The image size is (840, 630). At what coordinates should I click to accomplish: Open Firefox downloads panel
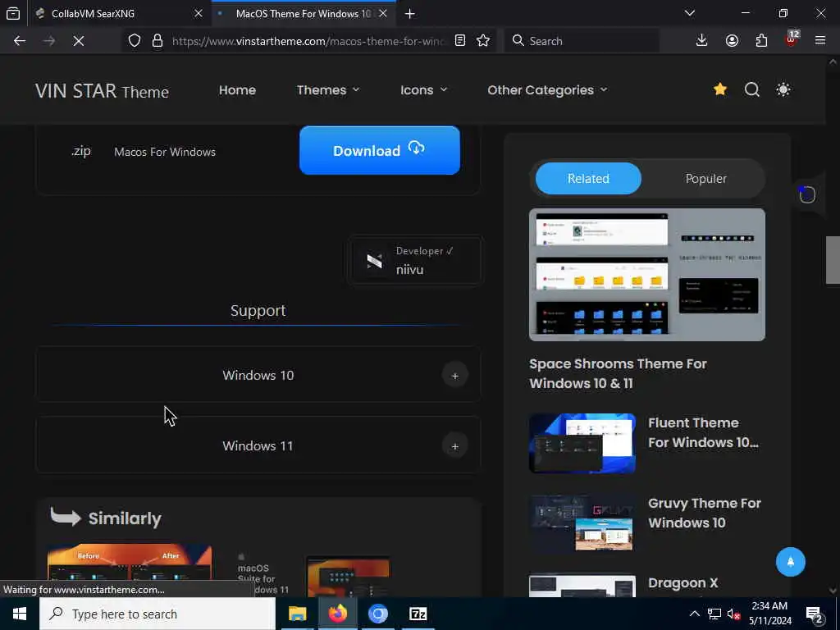coord(702,41)
